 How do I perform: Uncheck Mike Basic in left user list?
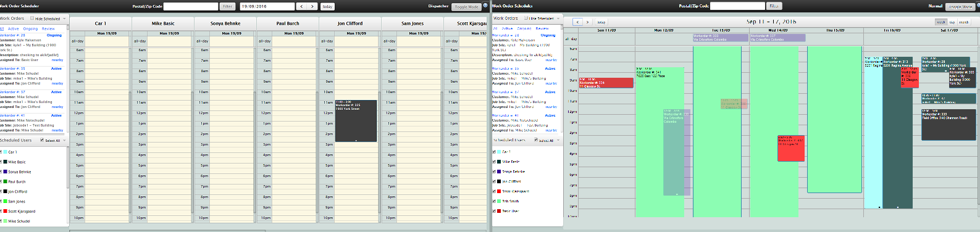point(1,162)
